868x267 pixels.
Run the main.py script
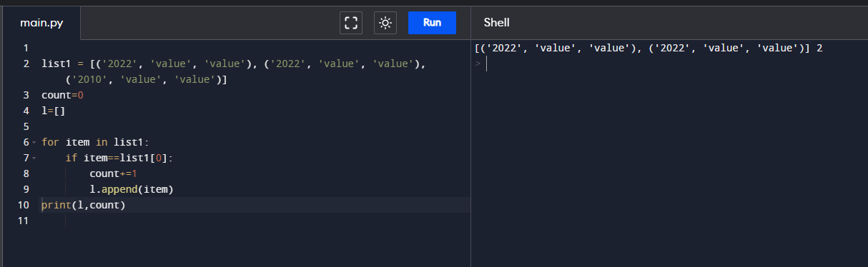tap(432, 23)
